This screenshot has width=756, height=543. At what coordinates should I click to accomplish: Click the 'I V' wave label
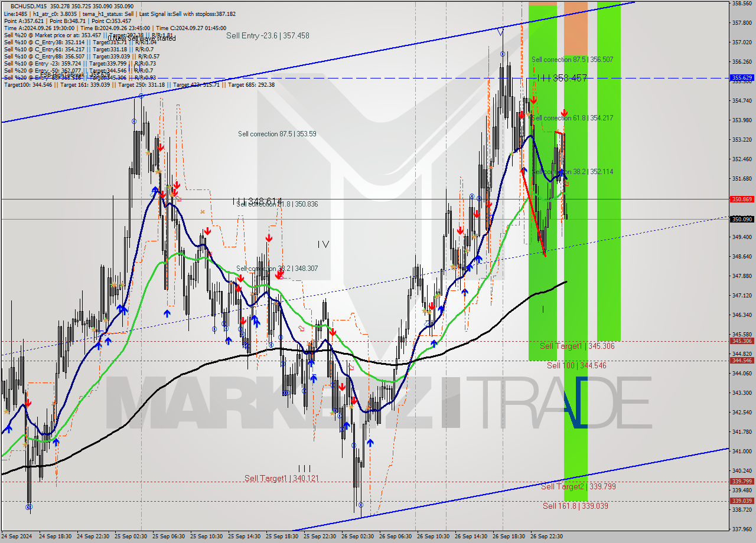[323, 244]
